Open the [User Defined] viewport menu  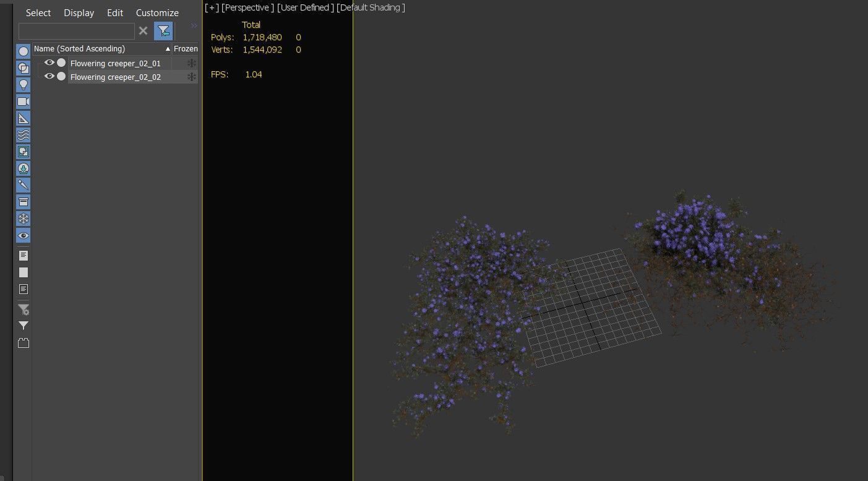pos(306,7)
